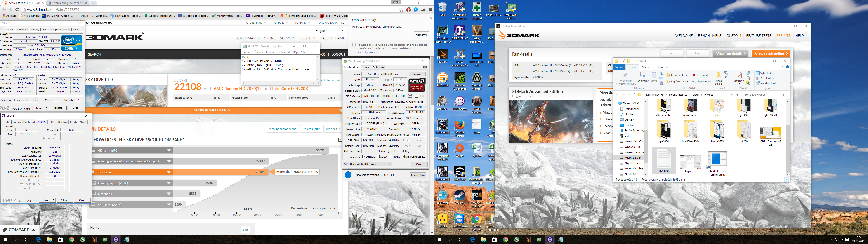Click the Update Now button in GPU-Z
This screenshot has width=868, height=244.
pyautogui.click(x=418, y=175)
